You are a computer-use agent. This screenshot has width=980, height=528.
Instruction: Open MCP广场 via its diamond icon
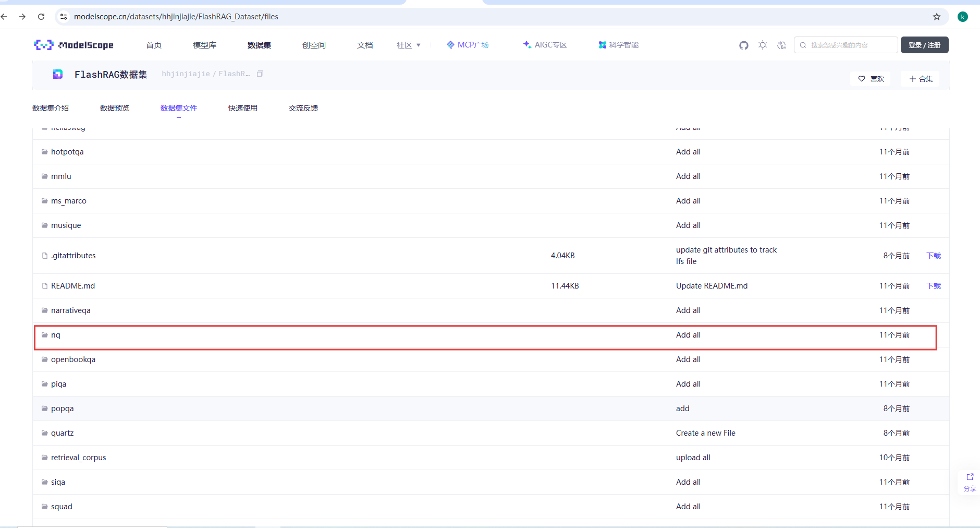(449, 45)
